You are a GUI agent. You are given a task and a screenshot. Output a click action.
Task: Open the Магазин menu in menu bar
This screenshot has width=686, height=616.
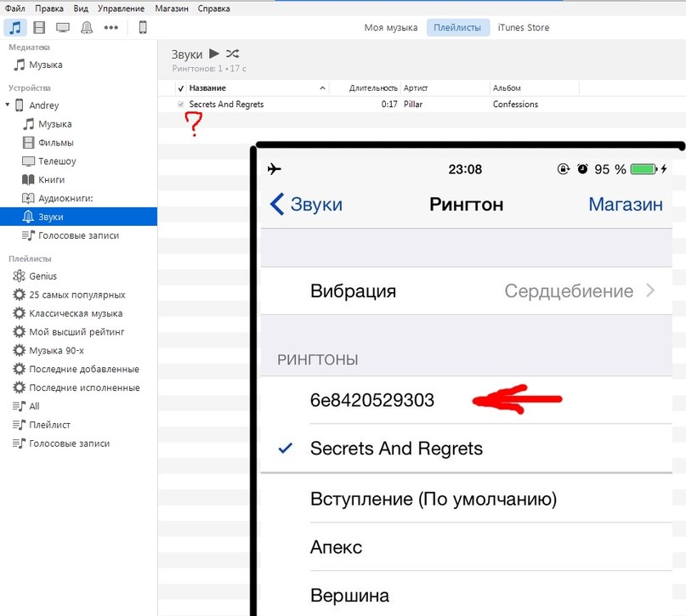tap(172, 8)
